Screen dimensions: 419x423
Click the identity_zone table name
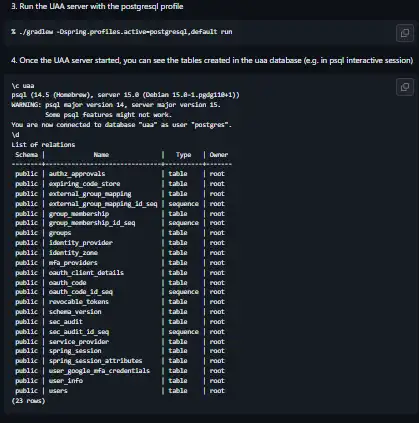[x=73, y=253]
